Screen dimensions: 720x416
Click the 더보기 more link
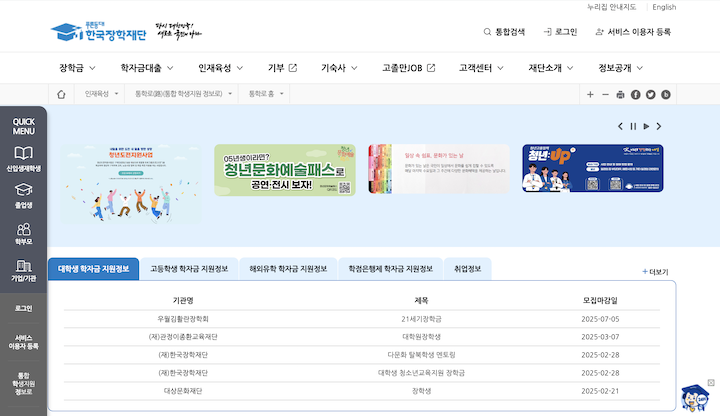[x=655, y=272]
